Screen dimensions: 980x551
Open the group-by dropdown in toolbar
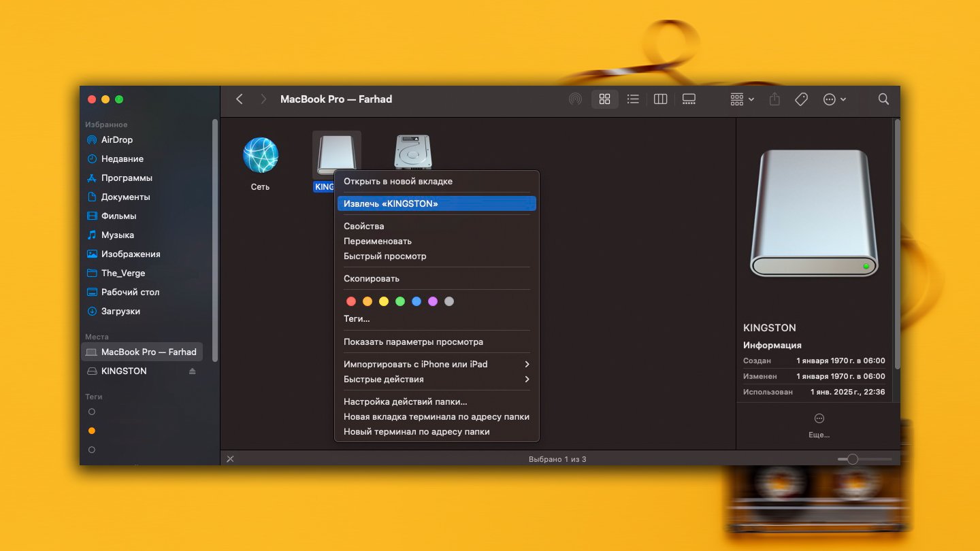tap(742, 99)
